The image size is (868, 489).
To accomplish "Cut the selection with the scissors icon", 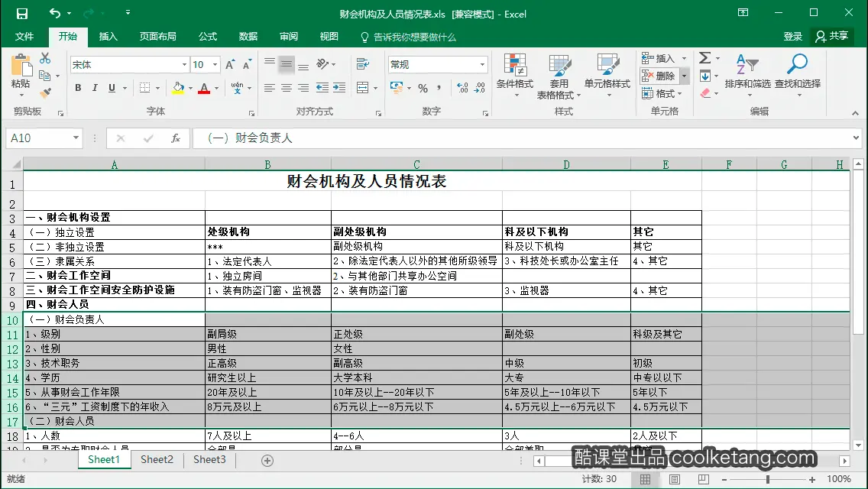I will pyautogui.click(x=45, y=58).
